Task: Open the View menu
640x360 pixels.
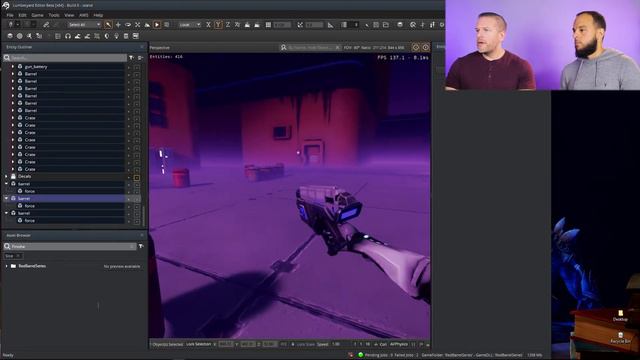Action: pyautogui.click(x=69, y=15)
